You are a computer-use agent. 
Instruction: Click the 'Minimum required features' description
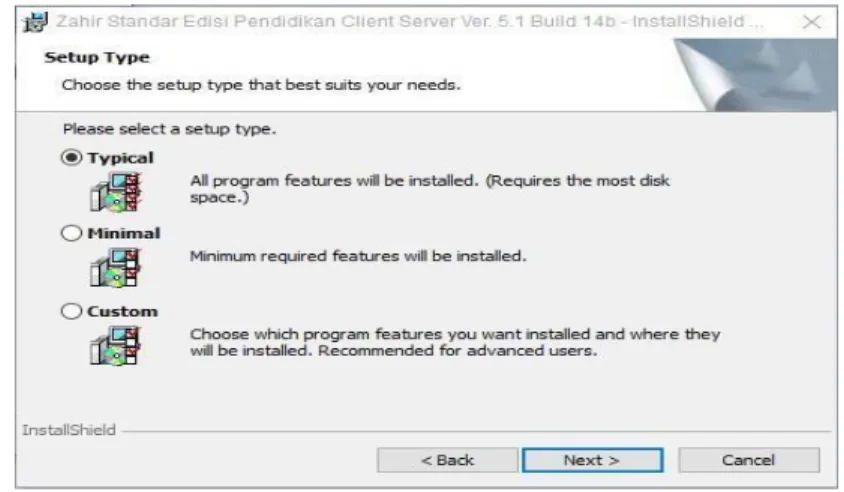coord(358,256)
